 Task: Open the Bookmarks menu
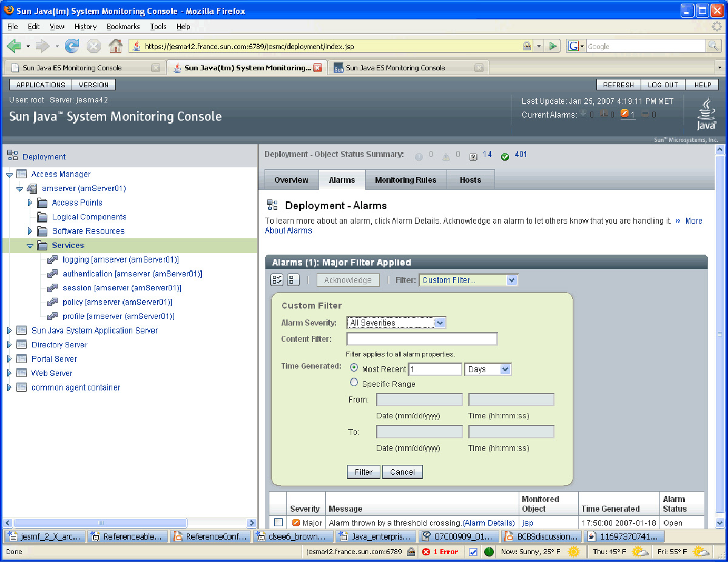(x=123, y=27)
